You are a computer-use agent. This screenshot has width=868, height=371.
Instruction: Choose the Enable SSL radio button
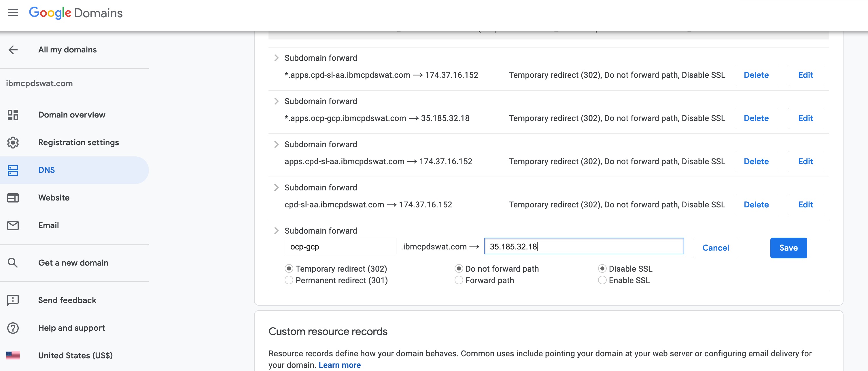pyautogui.click(x=602, y=280)
